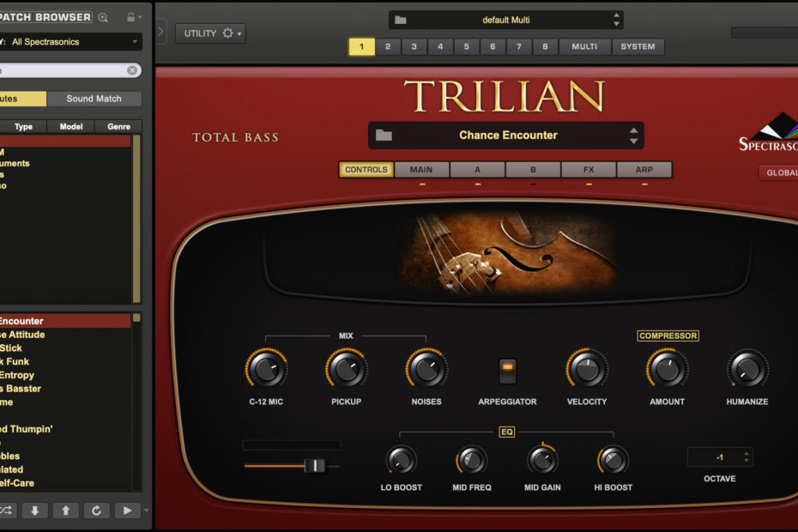Select part 1 button
The width and height of the screenshot is (798, 532).
[361, 46]
